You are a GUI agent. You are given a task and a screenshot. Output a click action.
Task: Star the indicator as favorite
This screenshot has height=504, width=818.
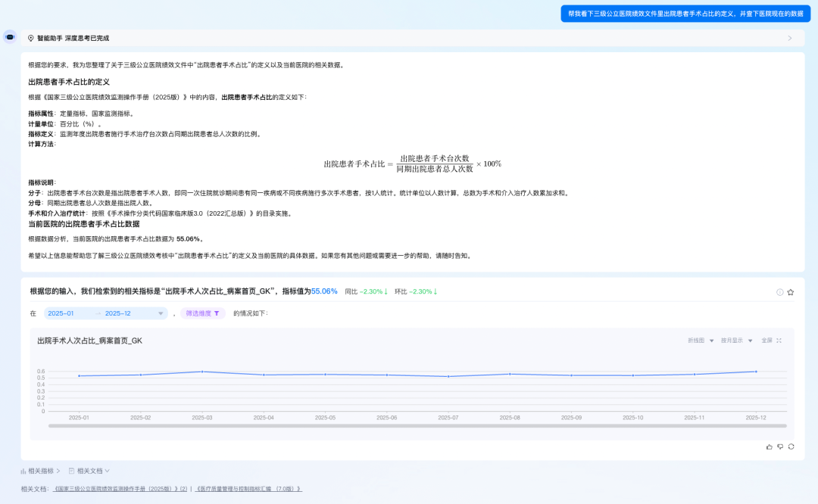790,292
